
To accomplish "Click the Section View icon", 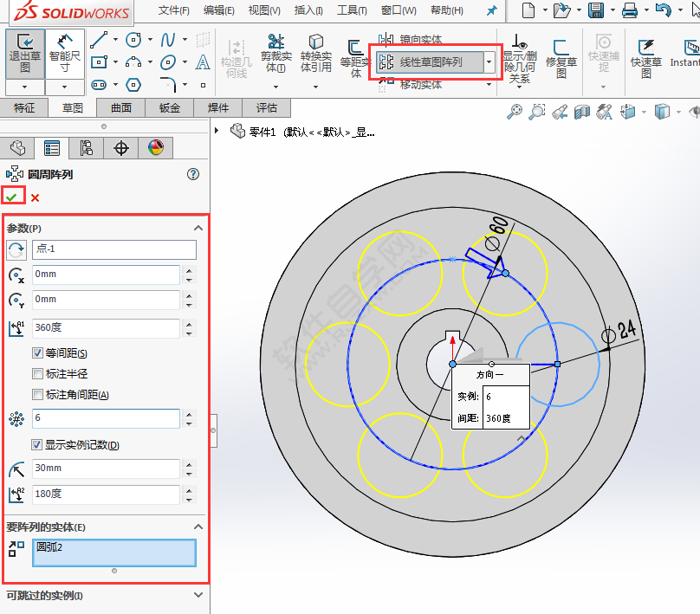I will 581,112.
